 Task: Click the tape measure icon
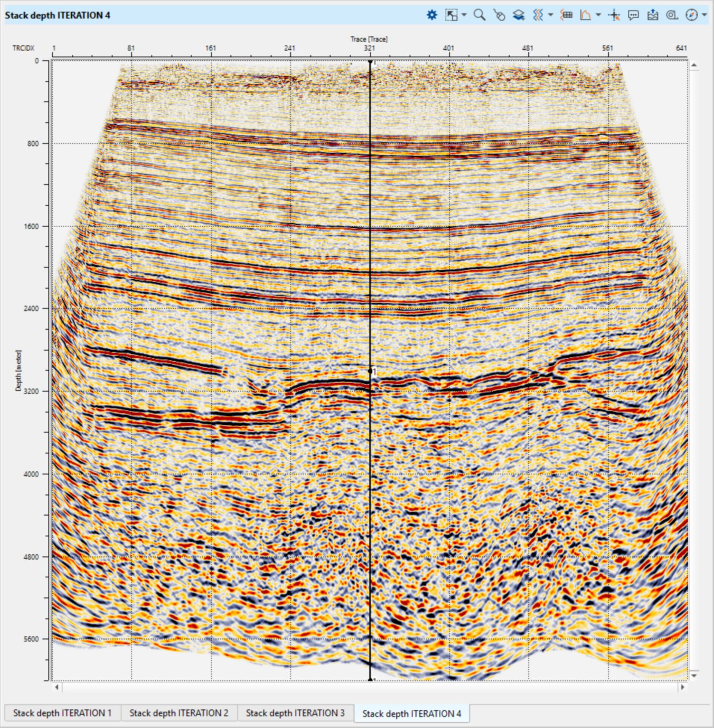(x=672, y=15)
